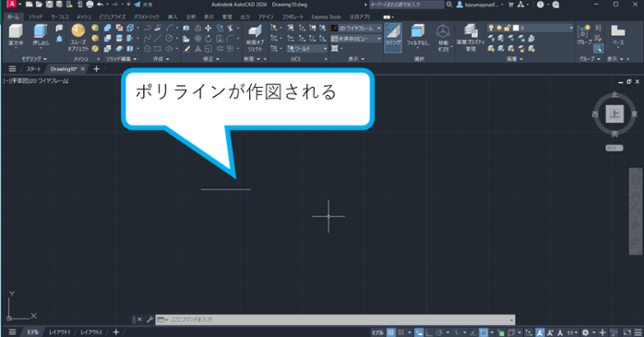
Task: Toggle snap mode dots in status bar
Action: (x=400, y=332)
